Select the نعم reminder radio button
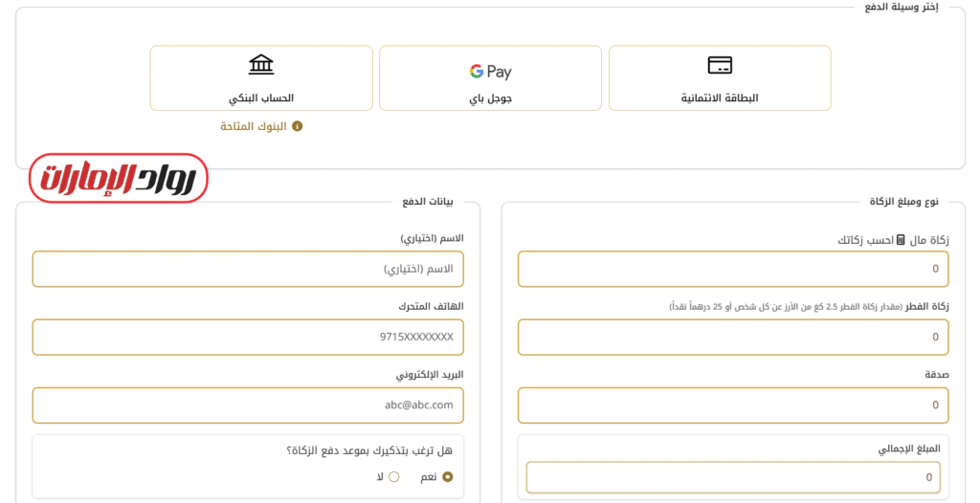Image resolution: width=980 pixels, height=503 pixels. [447, 476]
